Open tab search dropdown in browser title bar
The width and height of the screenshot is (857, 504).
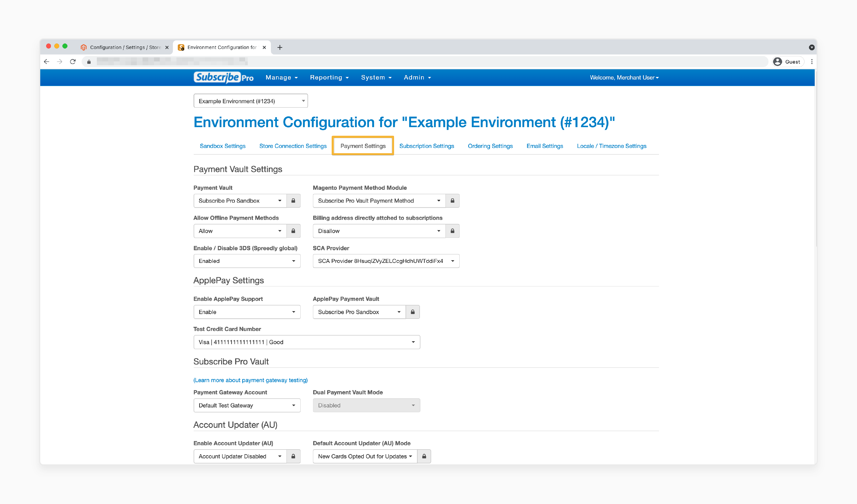(812, 47)
